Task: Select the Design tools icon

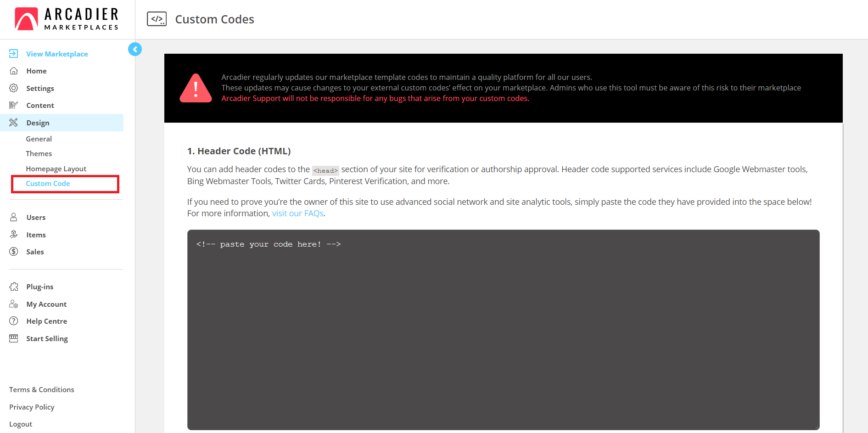Action: (14, 122)
